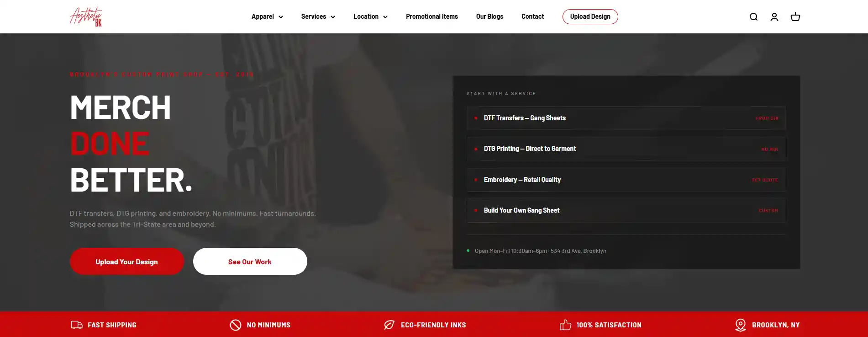
Task: Click the 100% Satisfaction thumbs-up icon
Action: (565, 325)
